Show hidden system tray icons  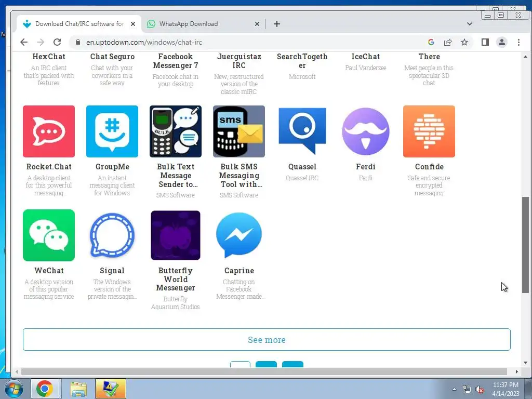pyautogui.click(x=454, y=389)
